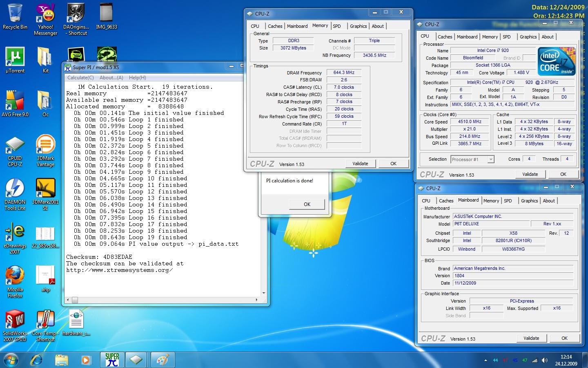The width and height of the screenshot is (588, 368).
Task: Open the Windows Start orb
Action: click(11, 360)
